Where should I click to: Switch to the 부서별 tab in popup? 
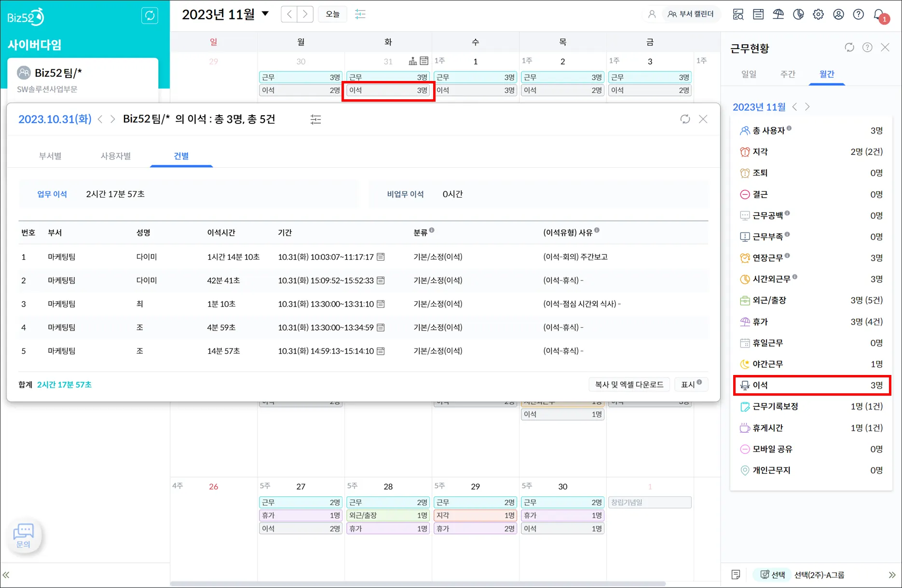(x=50, y=156)
